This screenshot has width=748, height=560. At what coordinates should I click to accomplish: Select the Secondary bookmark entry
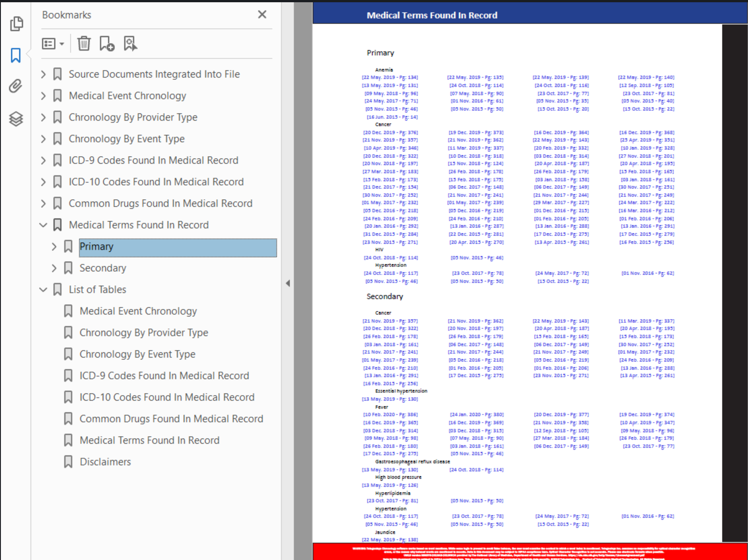[103, 268]
